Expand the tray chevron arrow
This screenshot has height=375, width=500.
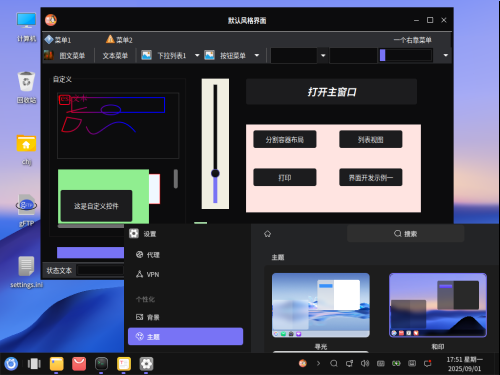[318, 363]
